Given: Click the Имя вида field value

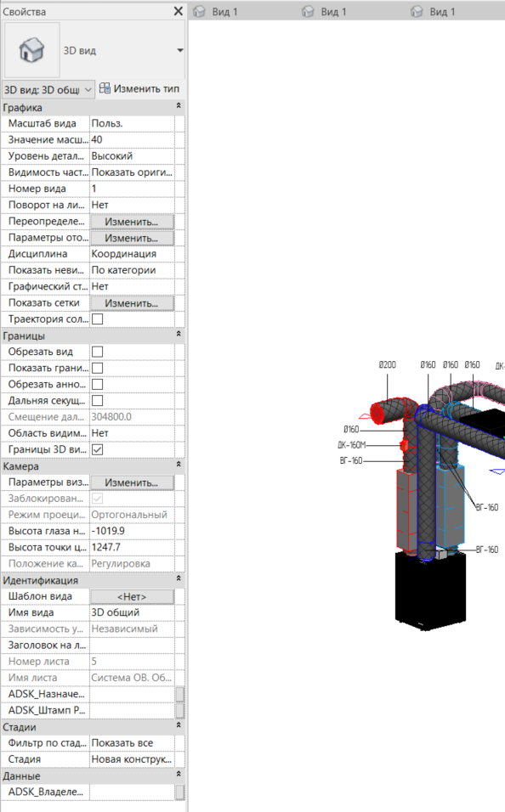Looking at the screenshot, I should pyautogui.click(x=132, y=612).
